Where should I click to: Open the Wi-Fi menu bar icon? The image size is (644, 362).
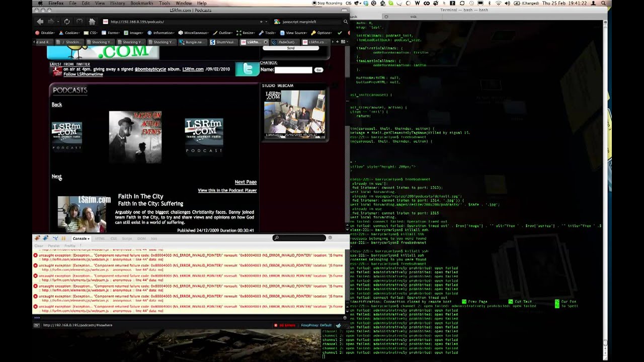click(x=498, y=3)
